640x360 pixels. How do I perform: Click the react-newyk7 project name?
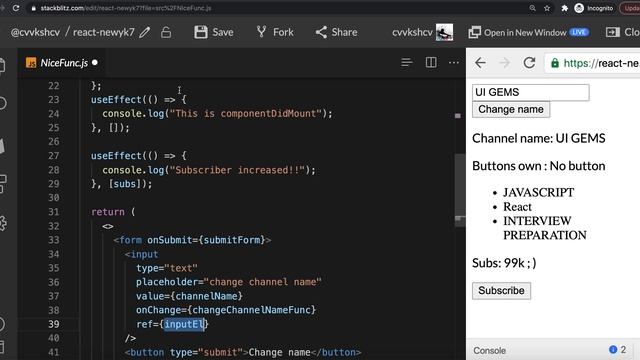104,32
